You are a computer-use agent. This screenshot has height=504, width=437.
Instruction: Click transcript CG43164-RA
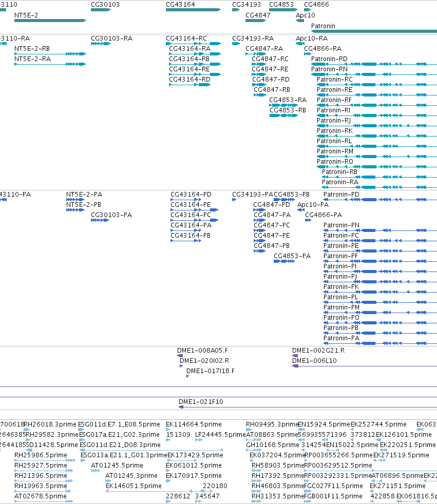tap(189, 49)
